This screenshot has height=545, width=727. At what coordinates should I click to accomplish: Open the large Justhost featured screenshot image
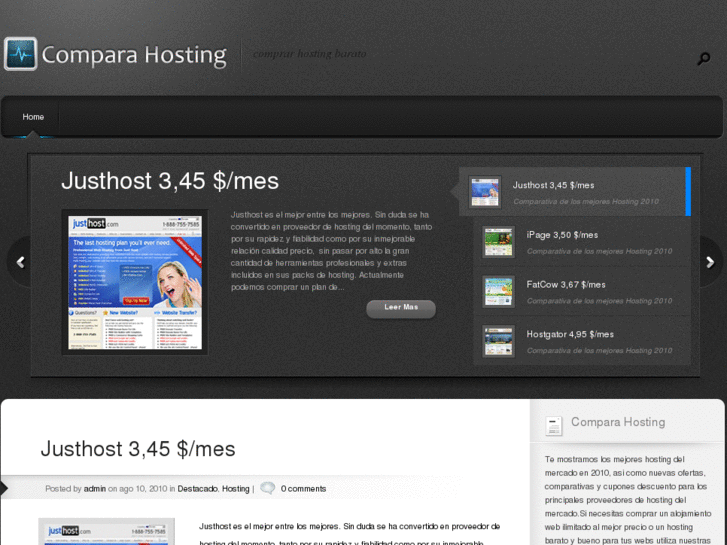coord(135,282)
